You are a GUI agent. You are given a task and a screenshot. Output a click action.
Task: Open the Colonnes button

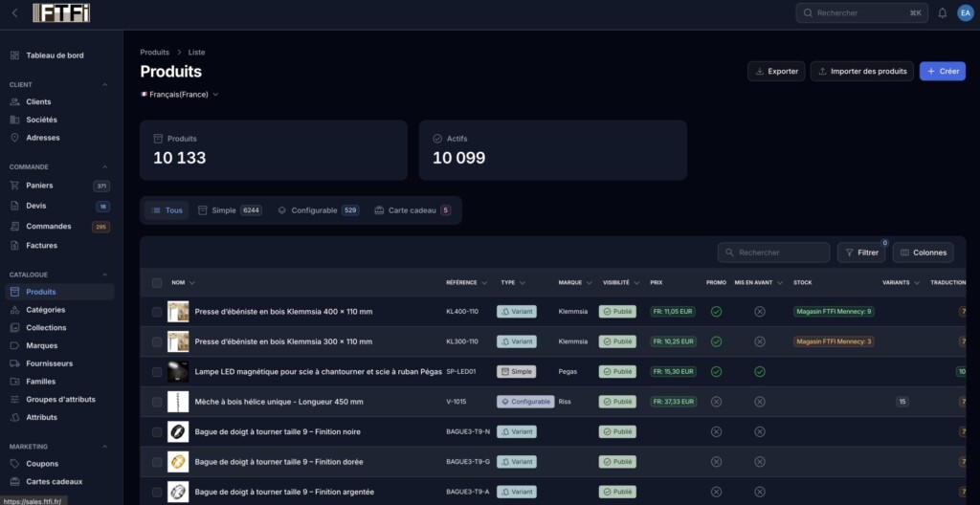pos(924,252)
